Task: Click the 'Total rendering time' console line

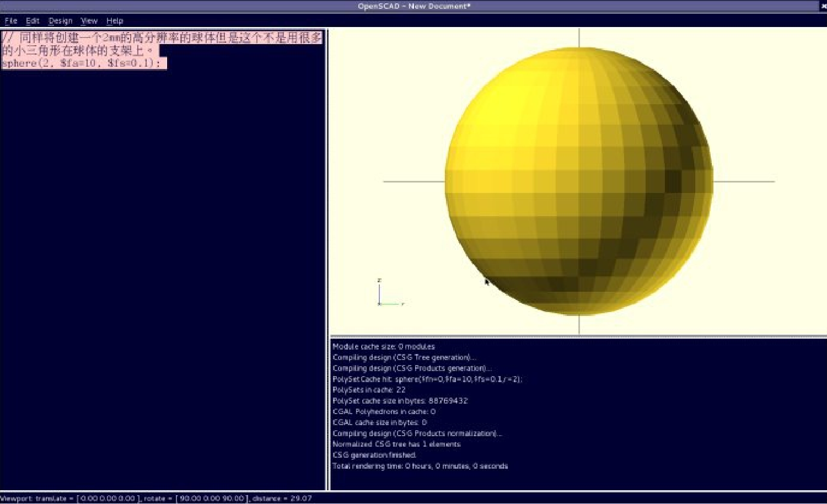Action: [x=420, y=466]
